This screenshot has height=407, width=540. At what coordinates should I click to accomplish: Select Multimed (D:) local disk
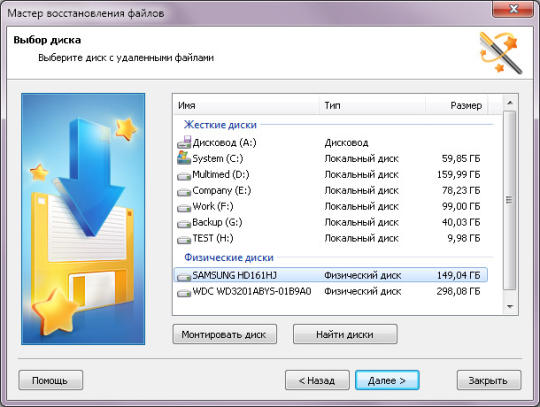click(221, 175)
